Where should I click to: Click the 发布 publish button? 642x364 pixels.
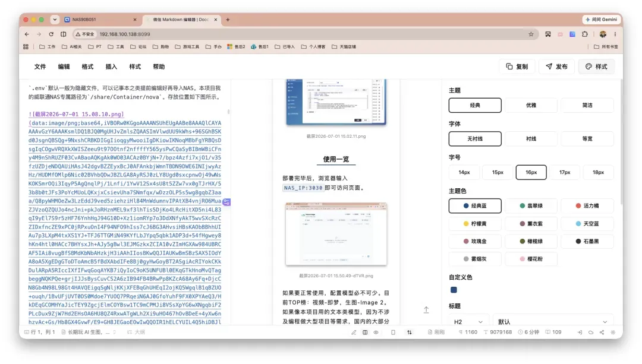pyautogui.click(x=556, y=67)
